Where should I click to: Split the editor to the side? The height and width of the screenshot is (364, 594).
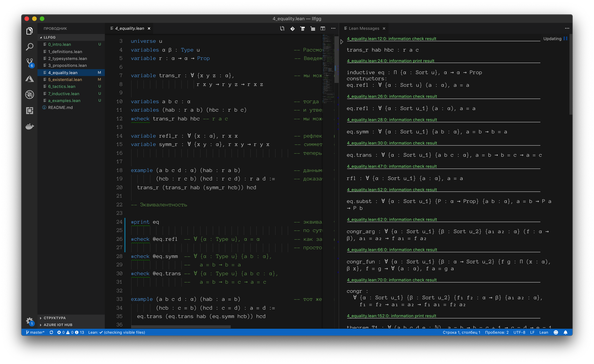(x=323, y=28)
